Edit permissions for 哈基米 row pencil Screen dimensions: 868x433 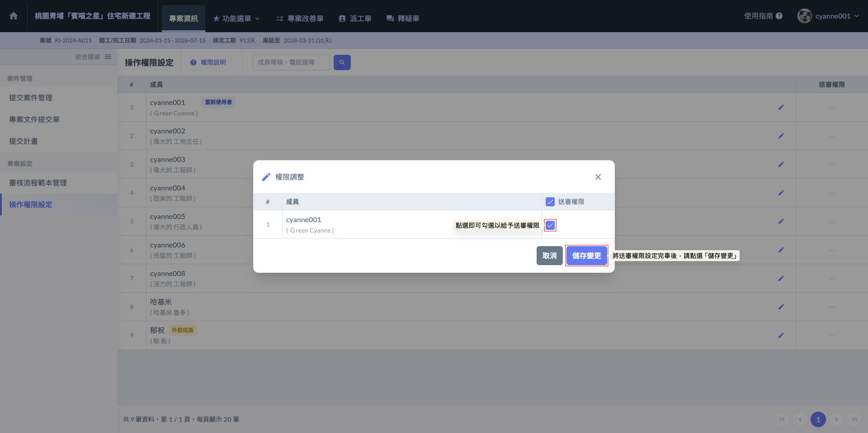(x=781, y=307)
